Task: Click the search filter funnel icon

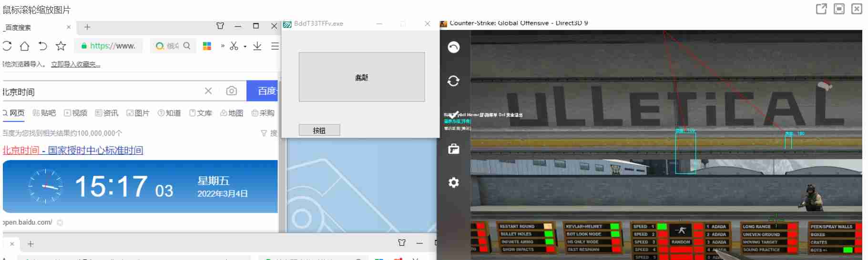Action: click(264, 133)
